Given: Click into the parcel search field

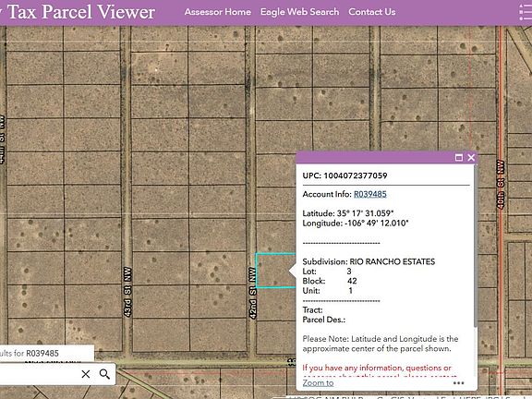Looking at the screenshot, I should (38, 374).
